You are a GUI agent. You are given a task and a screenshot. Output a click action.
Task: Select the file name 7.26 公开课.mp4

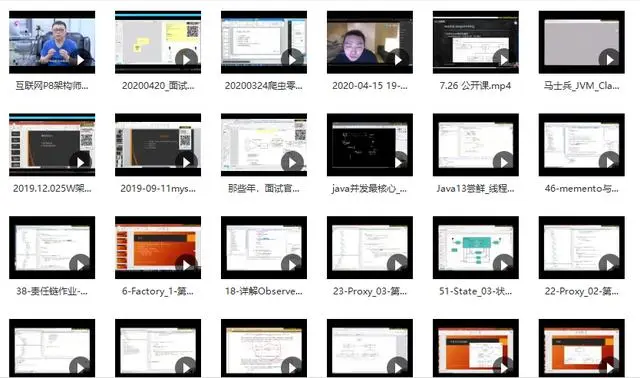pyautogui.click(x=476, y=86)
